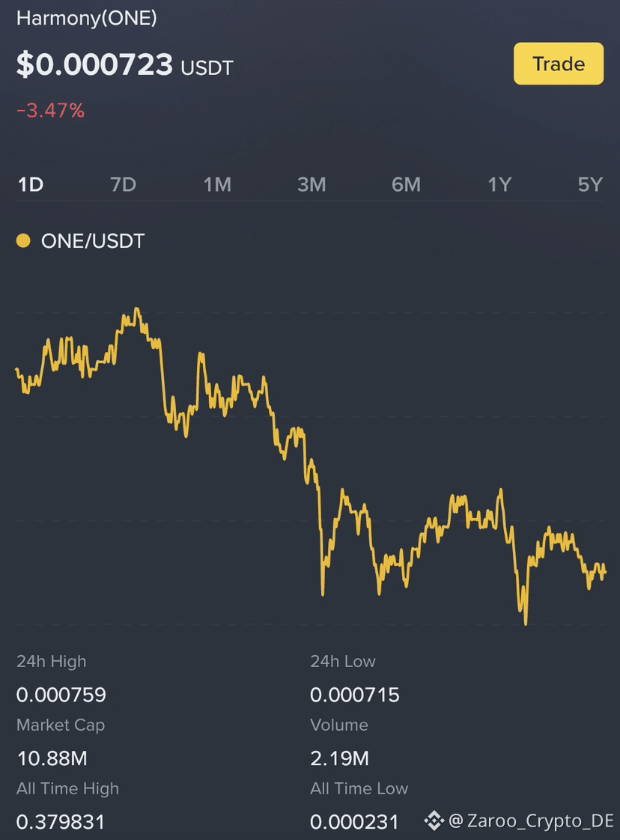Select the 1D timeframe tab

[x=31, y=185]
